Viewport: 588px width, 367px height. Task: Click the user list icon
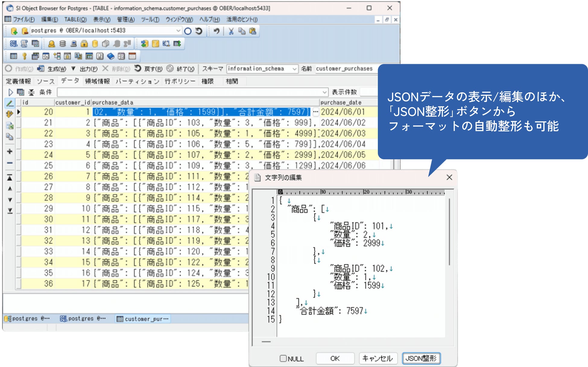[x=52, y=44]
